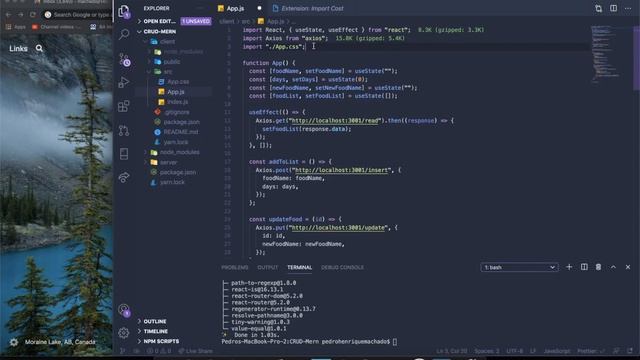Click the UTF-8 encoding indicator

(x=515, y=351)
